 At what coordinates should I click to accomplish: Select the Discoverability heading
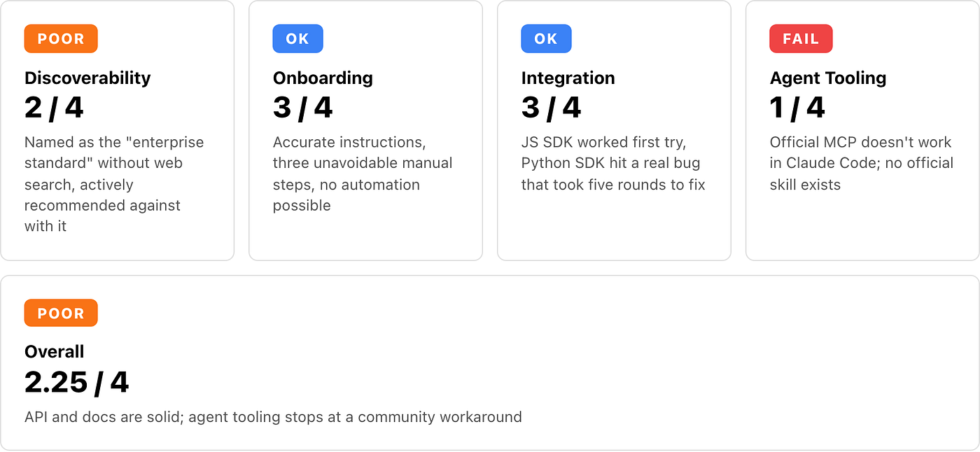click(x=87, y=78)
